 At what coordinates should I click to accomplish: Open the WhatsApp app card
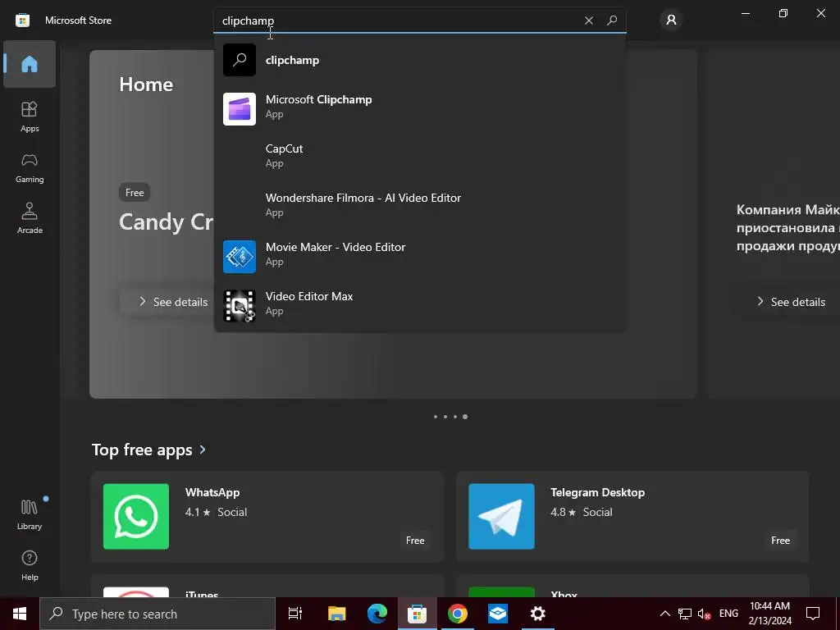coord(267,517)
